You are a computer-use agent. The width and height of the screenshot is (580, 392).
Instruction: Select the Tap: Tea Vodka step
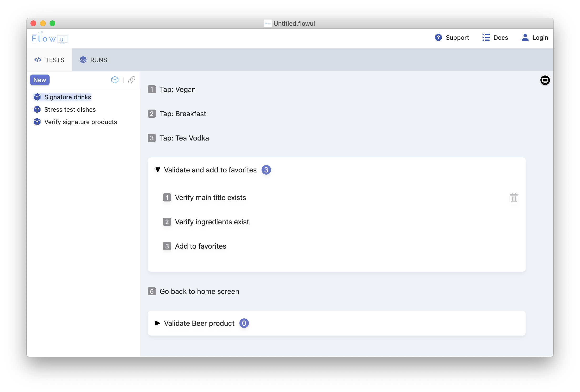coord(184,138)
